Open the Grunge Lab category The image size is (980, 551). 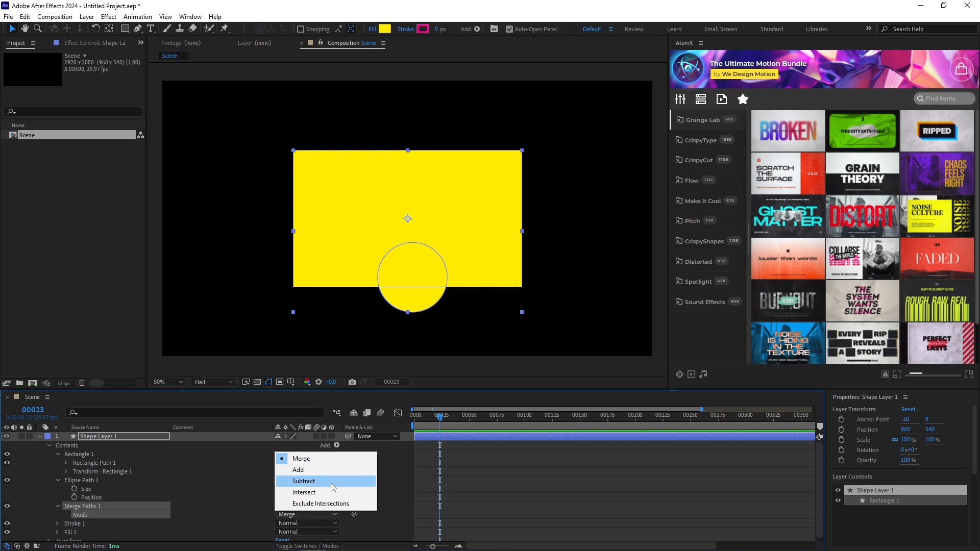click(702, 120)
